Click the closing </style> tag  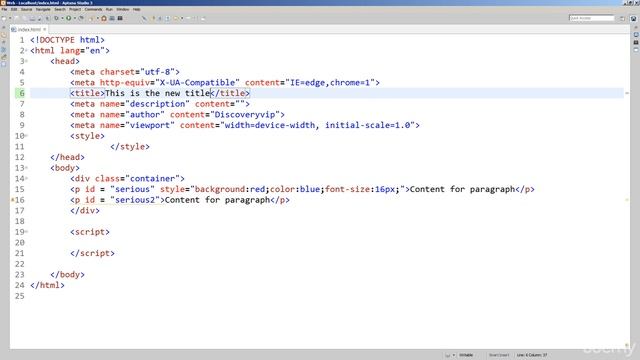click(130, 147)
